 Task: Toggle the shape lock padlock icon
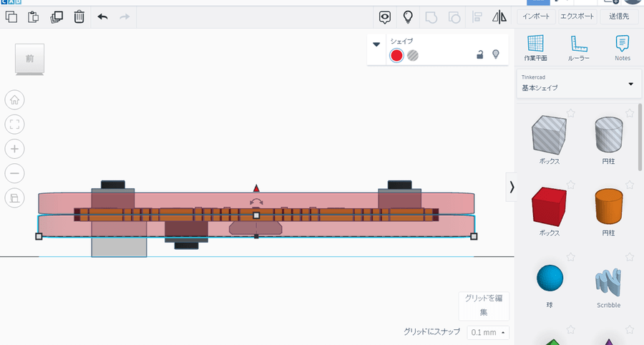[x=480, y=54]
